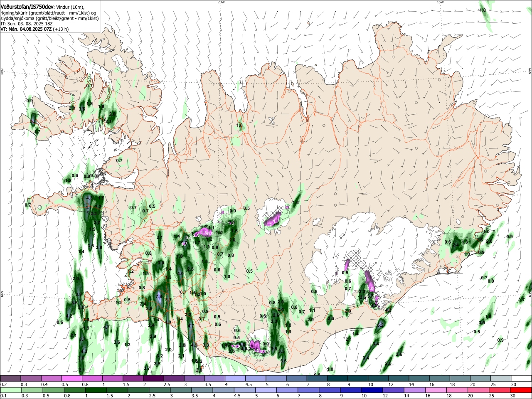Choose the pinkish-red 25 swatch in green legend row

pos(500,390)
